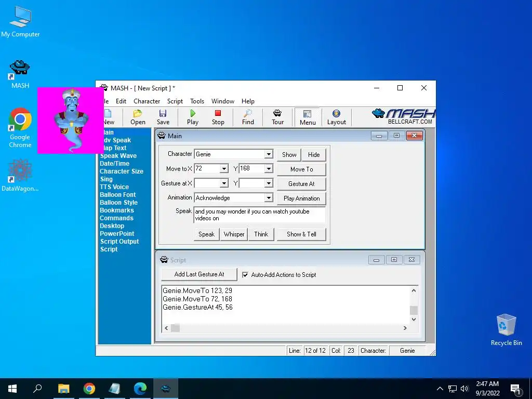Expand the Move to Y dropdown

click(x=269, y=169)
